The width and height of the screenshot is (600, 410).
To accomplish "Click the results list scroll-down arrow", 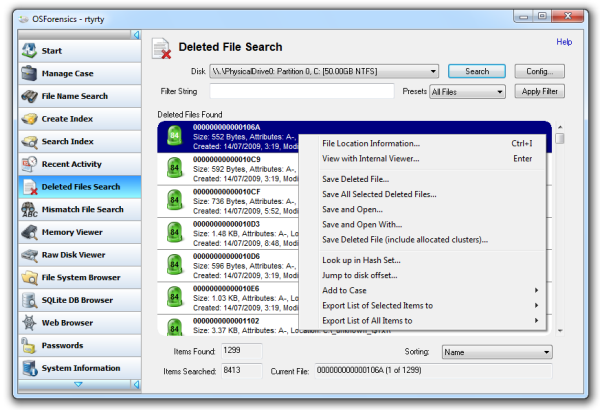I will (560, 330).
